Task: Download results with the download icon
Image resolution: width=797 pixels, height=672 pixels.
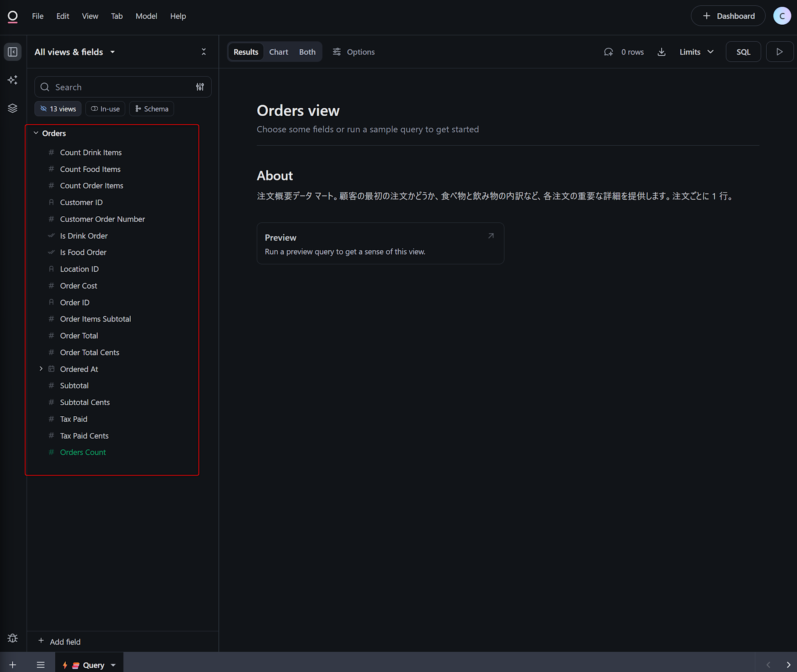Action: 662,52
